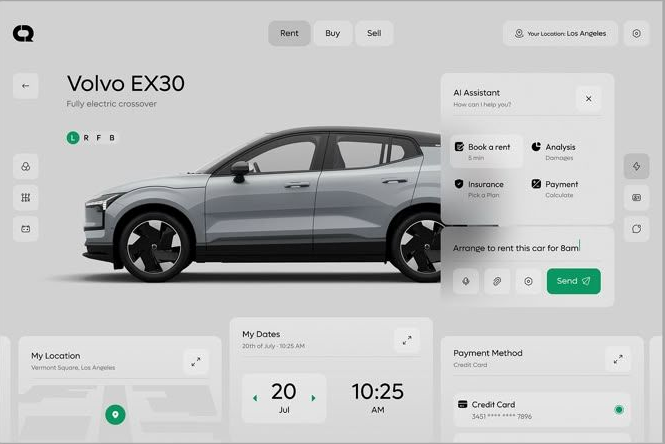Click the microphone icon in AI Assistant
Image resolution: width=665 pixels, height=444 pixels.
tap(465, 282)
